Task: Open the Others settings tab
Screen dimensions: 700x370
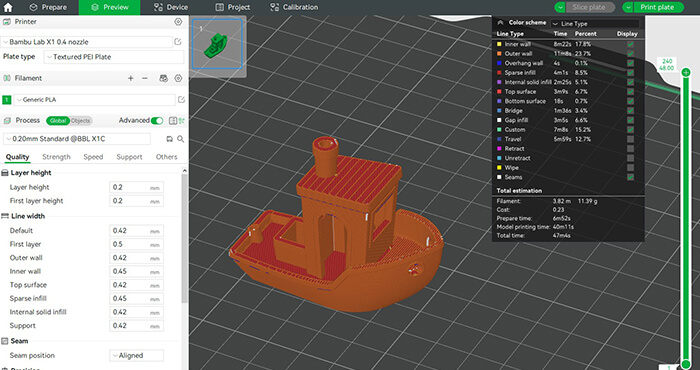Action: pos(167,157)
